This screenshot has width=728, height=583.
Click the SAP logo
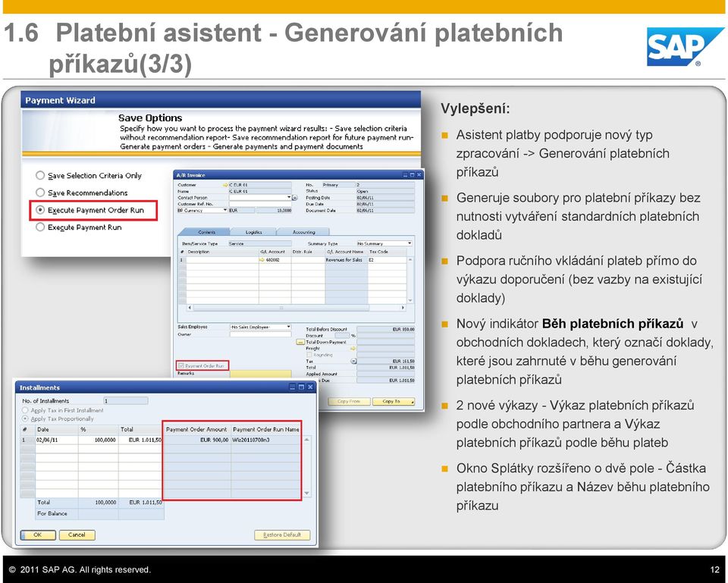click(685, 46)
